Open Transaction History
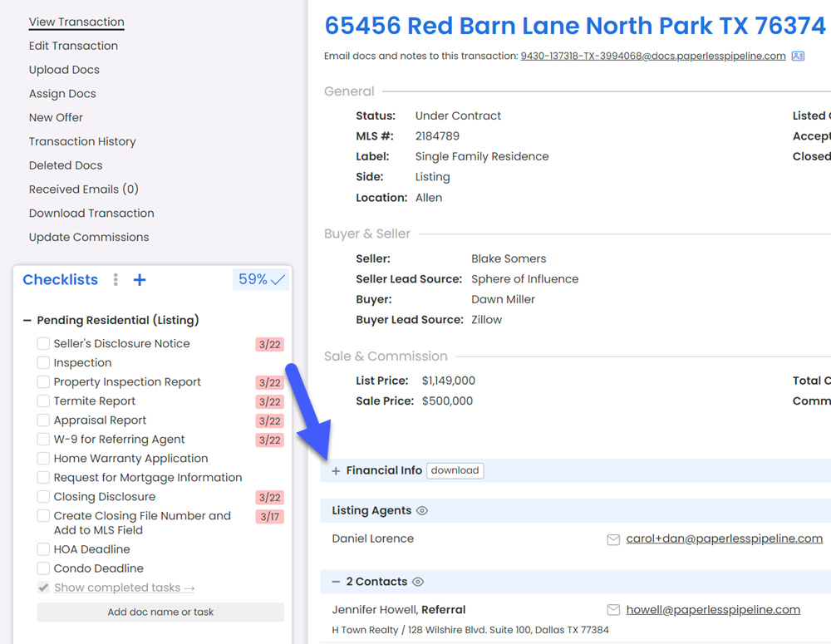 click(x=82, y=141)
